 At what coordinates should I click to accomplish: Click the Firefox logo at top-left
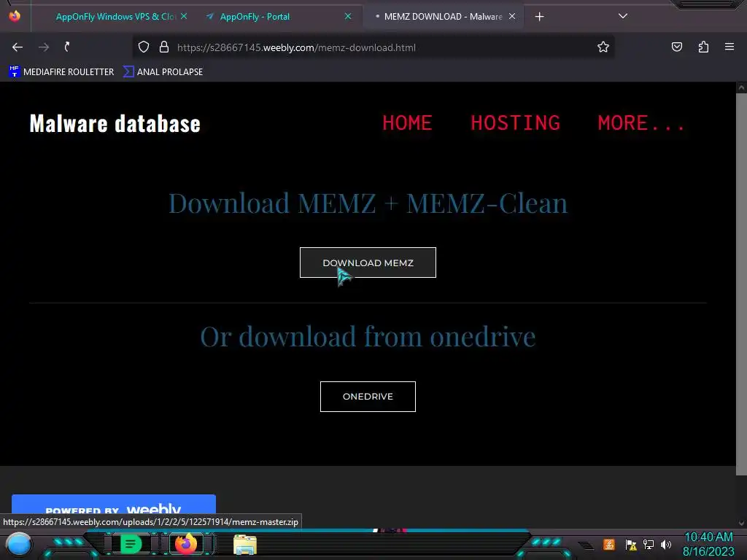tap(15, 16)
